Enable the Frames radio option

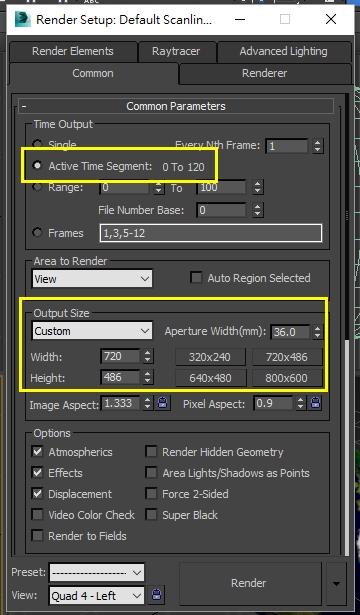click(x=37, y=233)
